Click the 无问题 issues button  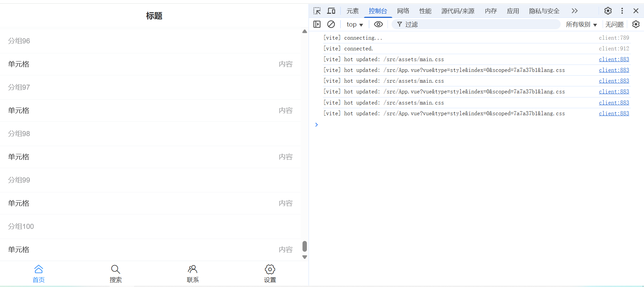[x=614, y=25]
